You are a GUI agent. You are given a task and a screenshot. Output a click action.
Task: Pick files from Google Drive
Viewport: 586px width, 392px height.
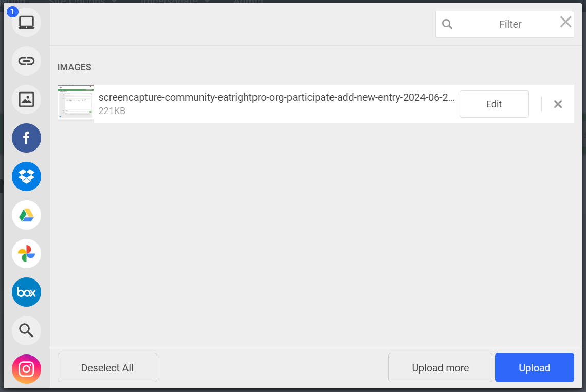[x=26, y=215]
